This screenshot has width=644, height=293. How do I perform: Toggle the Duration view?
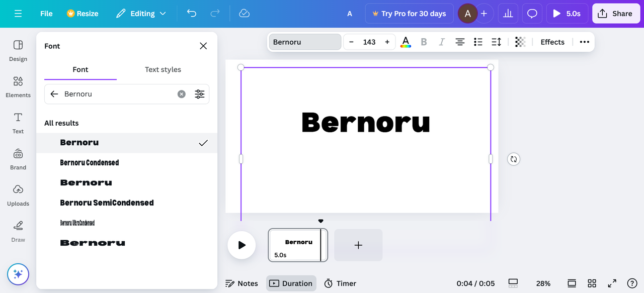pyautogui.click(x=291, y=283)
